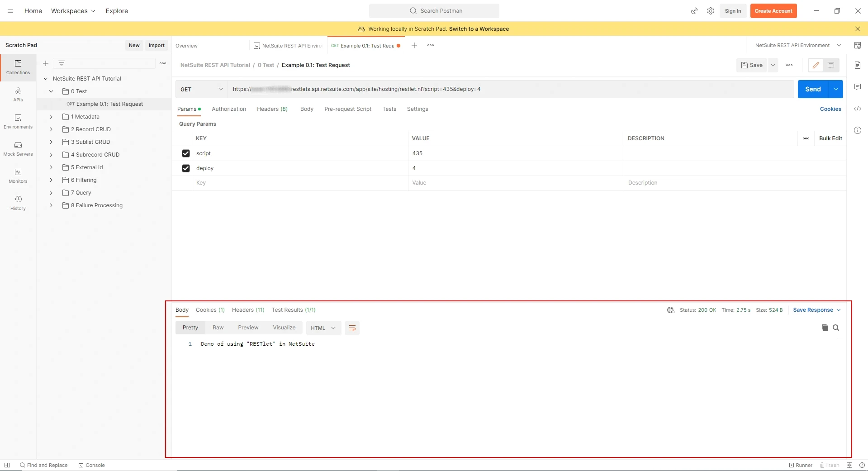The height and width of the screenshot is (471, 868).
Task: Create a new collection with plus icon
Action: coord(46,63)
